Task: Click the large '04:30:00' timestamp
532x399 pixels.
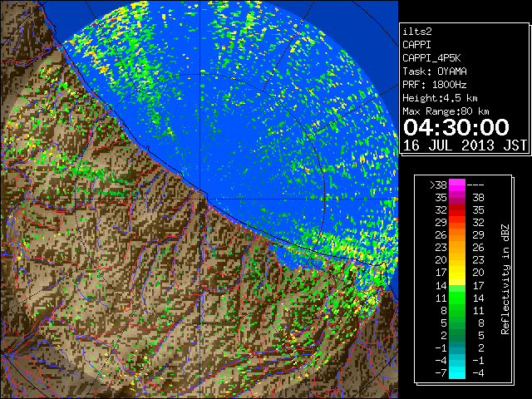Action: pos(456,127)
